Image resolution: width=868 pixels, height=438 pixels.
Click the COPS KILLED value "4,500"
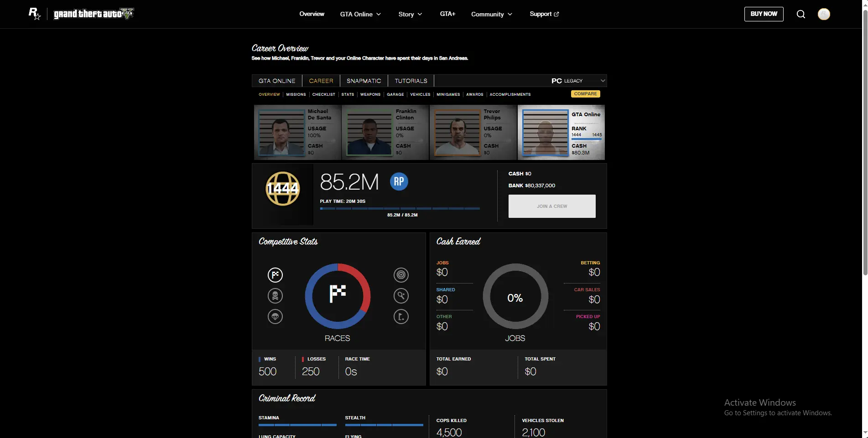[449, 432]
